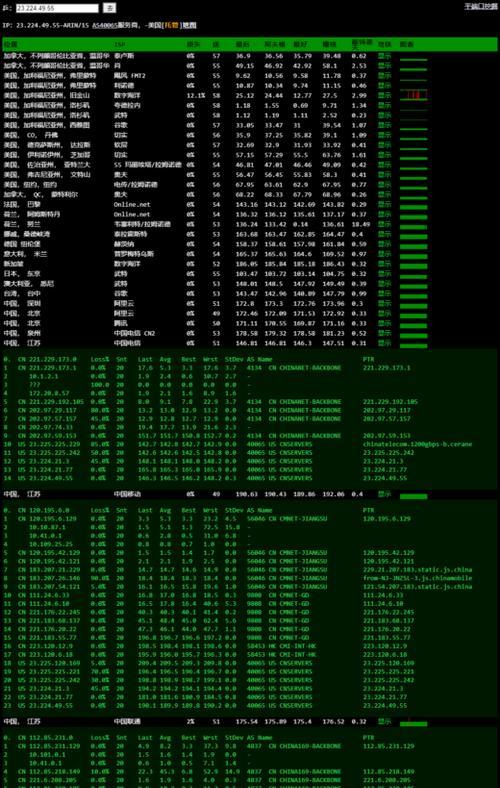Open the 地图 map link
Viewport: 500px width, 788px height.
[x=189, y=25]
